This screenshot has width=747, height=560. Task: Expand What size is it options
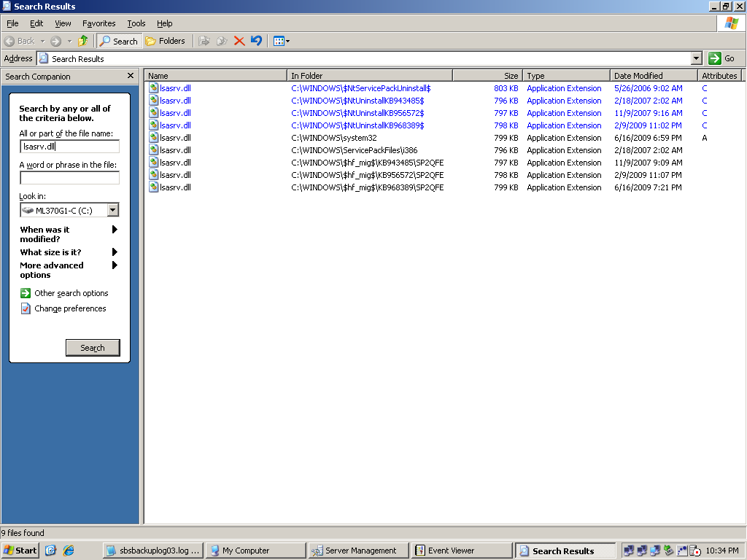point(68,252)
